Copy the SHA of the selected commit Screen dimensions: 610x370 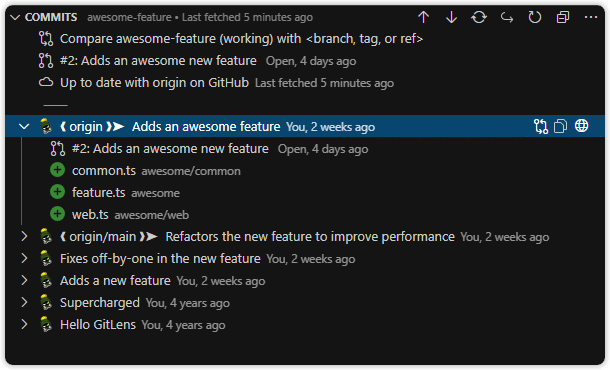coord(560,126)
